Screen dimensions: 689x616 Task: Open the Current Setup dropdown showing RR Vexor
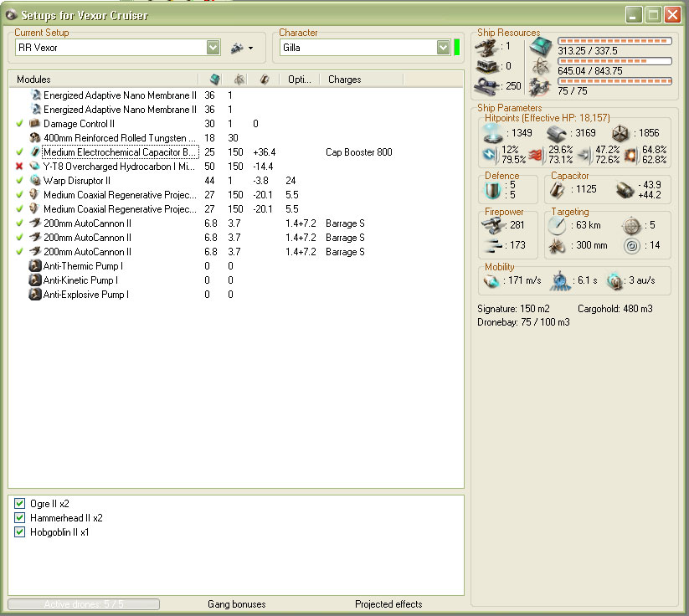(213, 48)
